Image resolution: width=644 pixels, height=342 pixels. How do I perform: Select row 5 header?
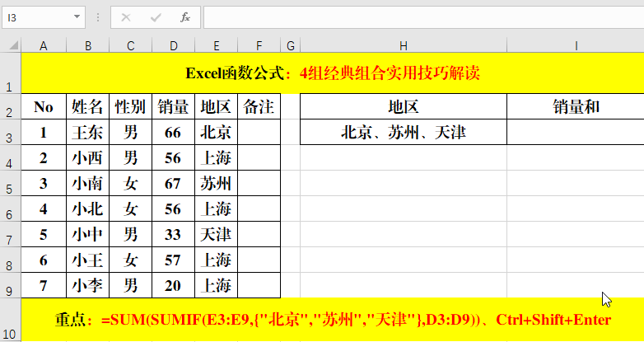(x=11, y=183)
